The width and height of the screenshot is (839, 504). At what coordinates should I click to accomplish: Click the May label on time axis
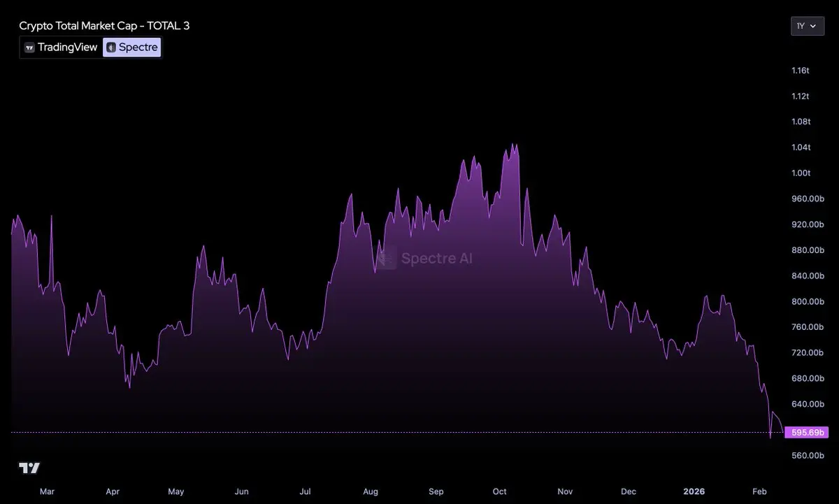176,492
